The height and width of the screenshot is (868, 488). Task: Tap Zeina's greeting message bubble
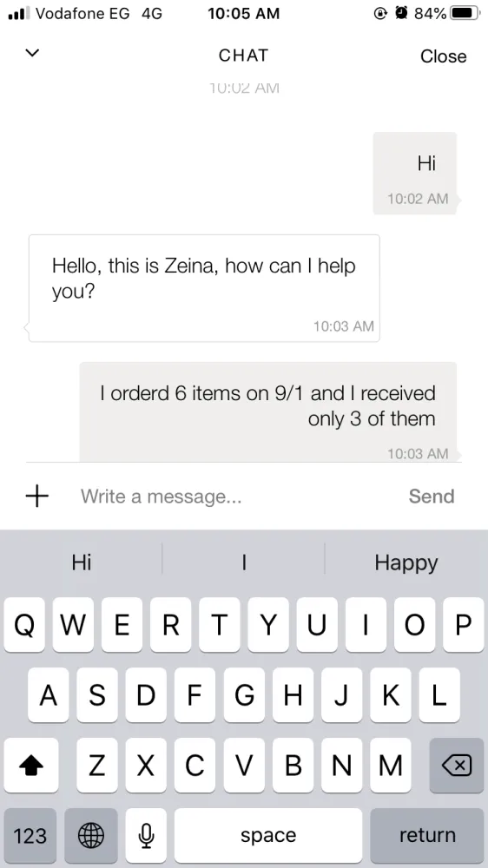click(204, 288)
